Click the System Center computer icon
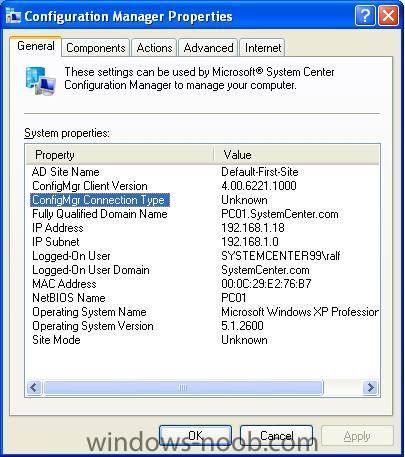This screenshot has width=405, height=457. tap(41, 81)
